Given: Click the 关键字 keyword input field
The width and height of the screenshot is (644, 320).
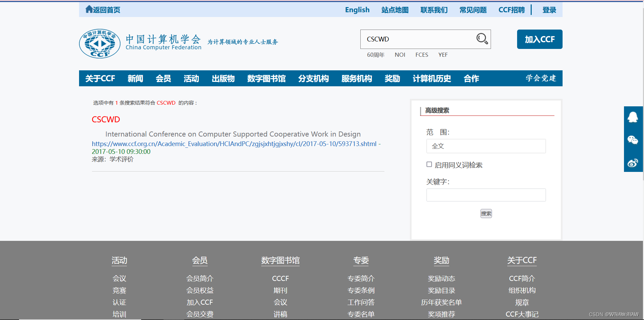Looking at the screenshot, I should (486, 195).
